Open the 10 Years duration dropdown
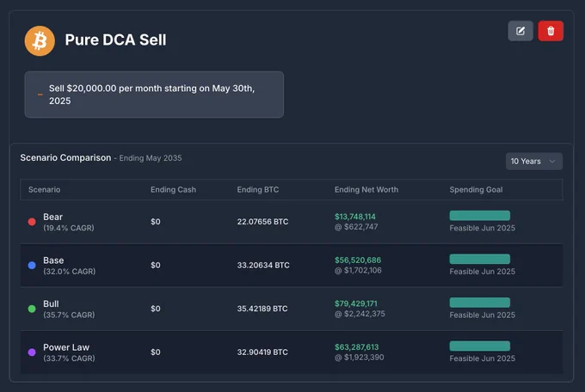This screenshot has height=392, width=585. [534, 161]
